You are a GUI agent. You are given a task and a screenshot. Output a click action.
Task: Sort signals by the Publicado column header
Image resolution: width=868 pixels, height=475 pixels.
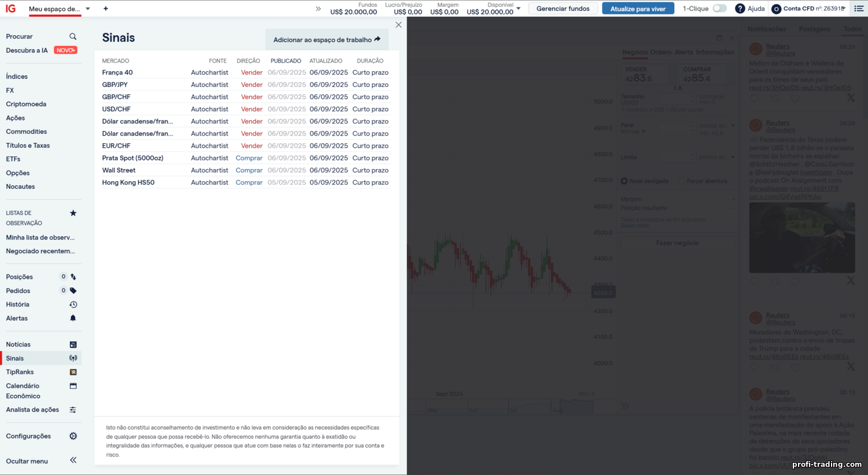[x=286, y=61]
